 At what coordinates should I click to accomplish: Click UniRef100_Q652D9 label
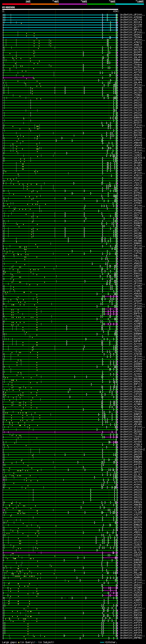131,266
